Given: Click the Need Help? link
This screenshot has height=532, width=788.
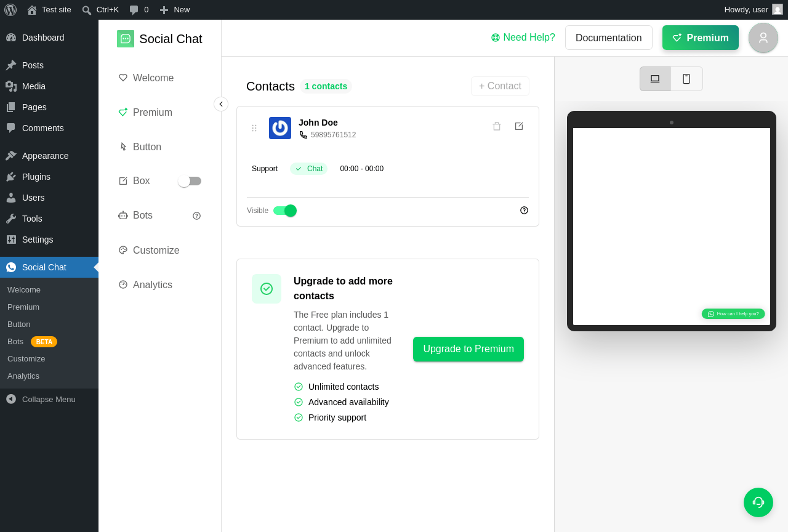Looking at the screenshot, I should click(x=523, y=38).
